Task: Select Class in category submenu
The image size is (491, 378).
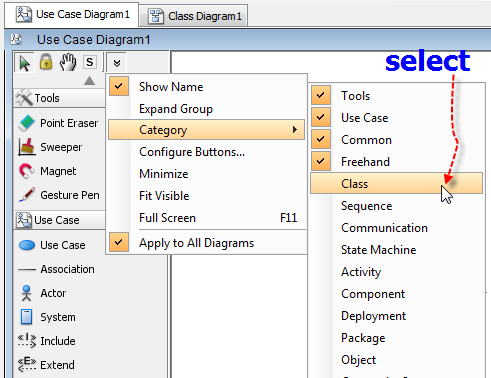Action: (x=396, y=183)
